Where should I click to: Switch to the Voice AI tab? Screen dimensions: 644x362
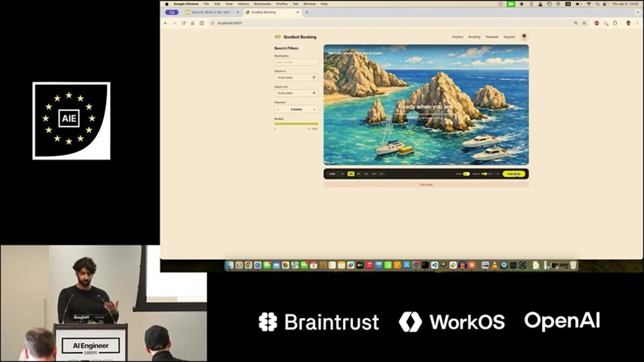pyautogui.click(x=212, y=12)
